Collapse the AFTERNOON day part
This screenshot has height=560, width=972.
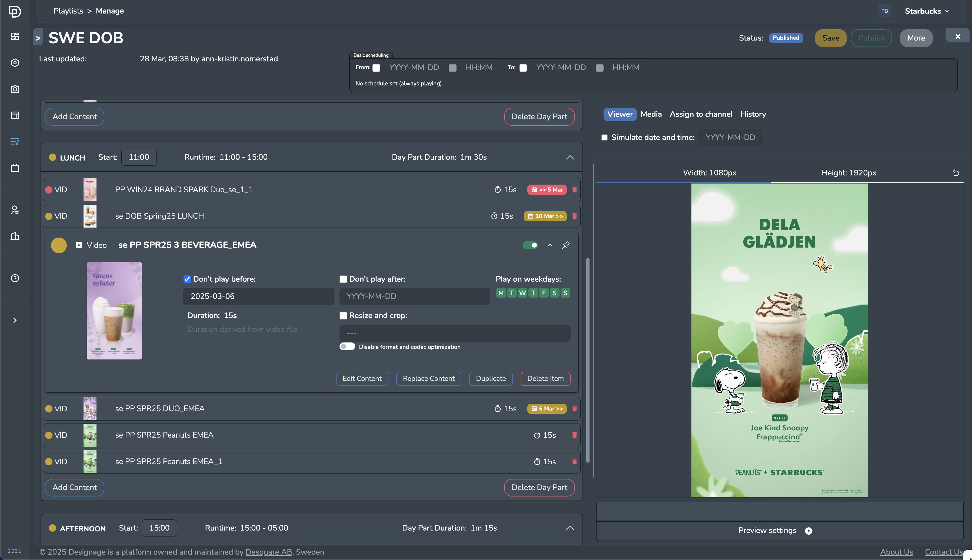pyautogui.click(x=570, y=528)
